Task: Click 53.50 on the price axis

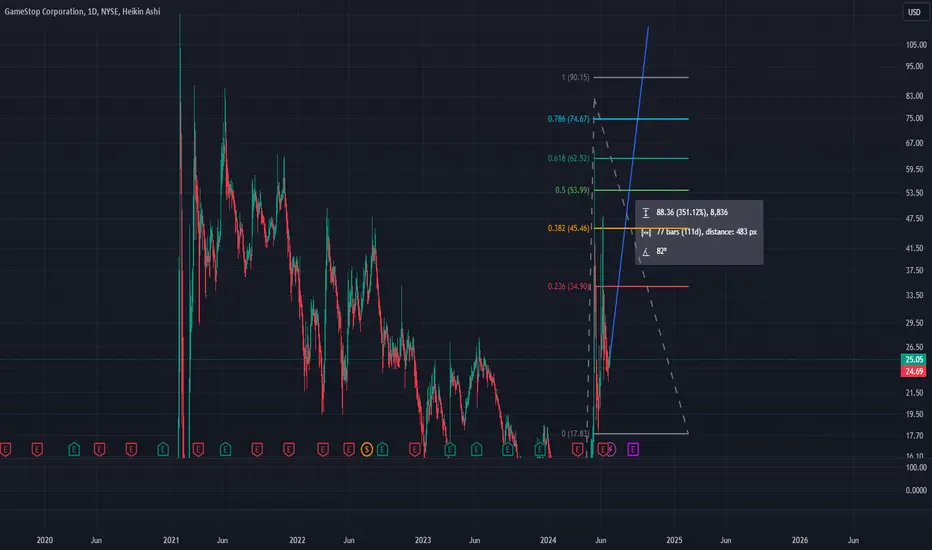Action: click(914, 193)
